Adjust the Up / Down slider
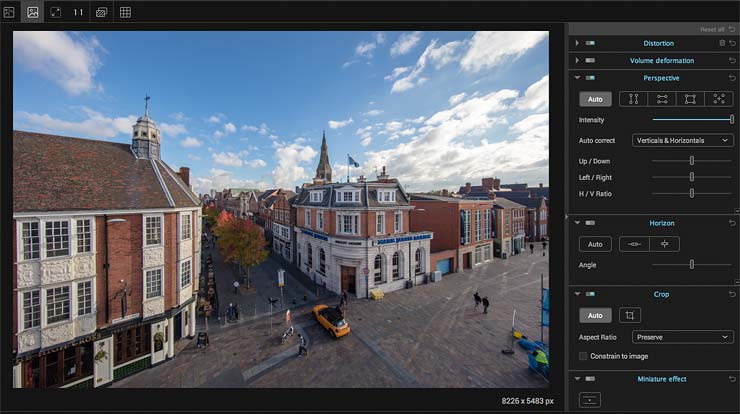This screenshot has height=414, width=740. point(692,161)
